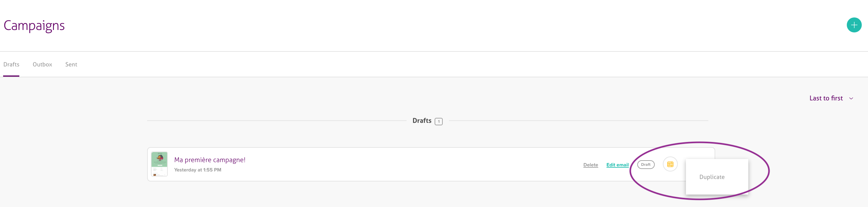Click the Drafts section heading label
This screenshot has width=868, height=207.
point(422,121)
